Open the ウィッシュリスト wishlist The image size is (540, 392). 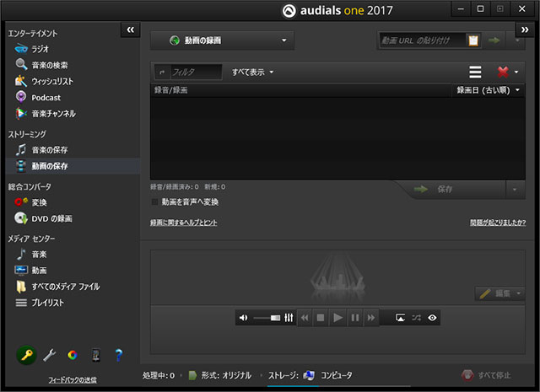(x=44, y=81)
